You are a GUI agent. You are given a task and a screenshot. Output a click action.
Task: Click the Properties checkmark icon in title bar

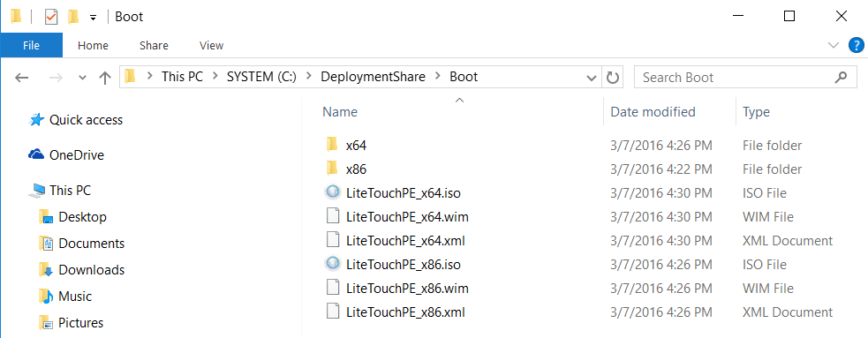coord(51,17)
